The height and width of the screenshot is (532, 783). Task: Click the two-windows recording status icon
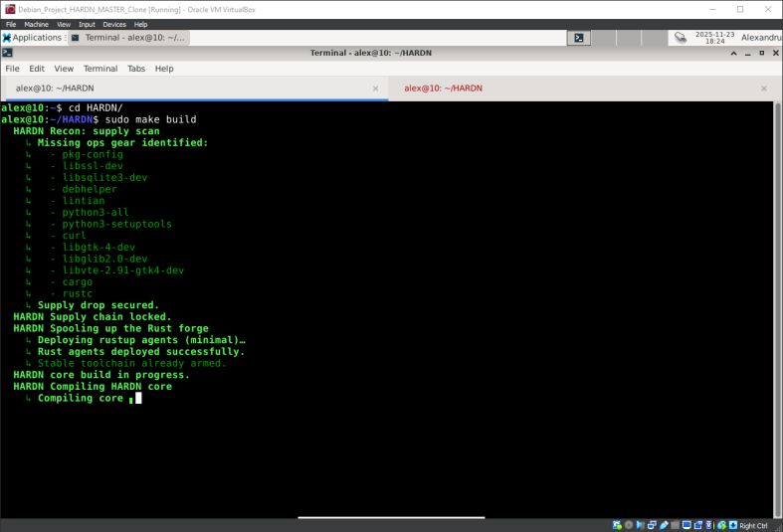(x=698, y=525)
